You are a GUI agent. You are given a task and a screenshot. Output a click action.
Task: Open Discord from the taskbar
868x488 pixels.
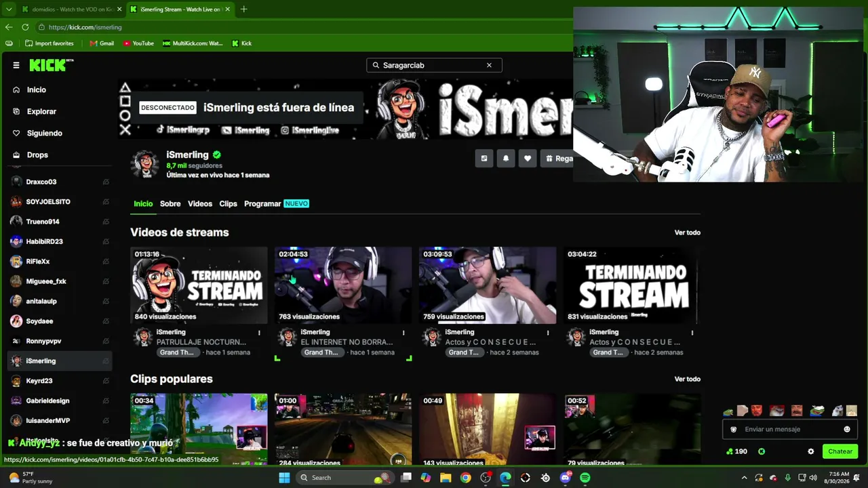click(x=566, y=478)
